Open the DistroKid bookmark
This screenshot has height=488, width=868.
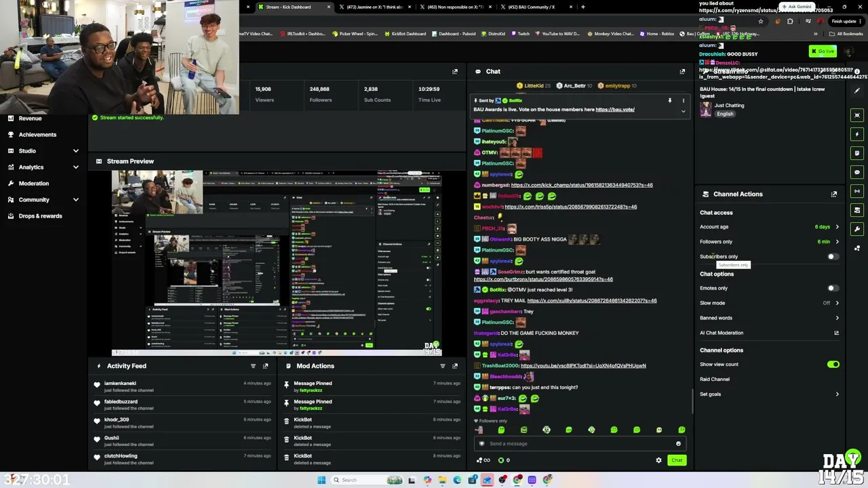point(492,34)
